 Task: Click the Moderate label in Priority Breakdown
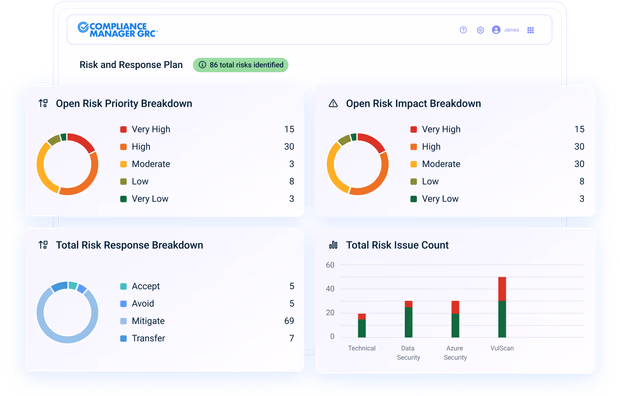point(151,164)
